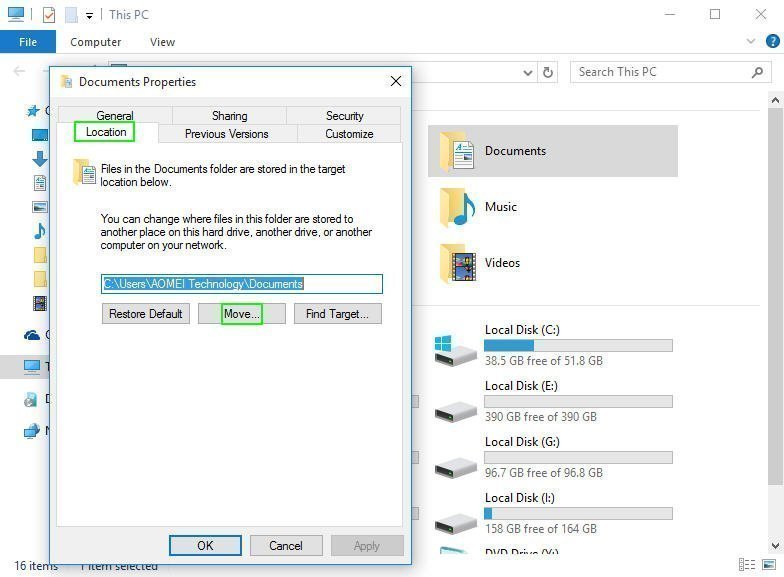Select OneDrive cloud icon in sidebar
The height and width of the screenshot is (577, 784).
click(32, 334)
